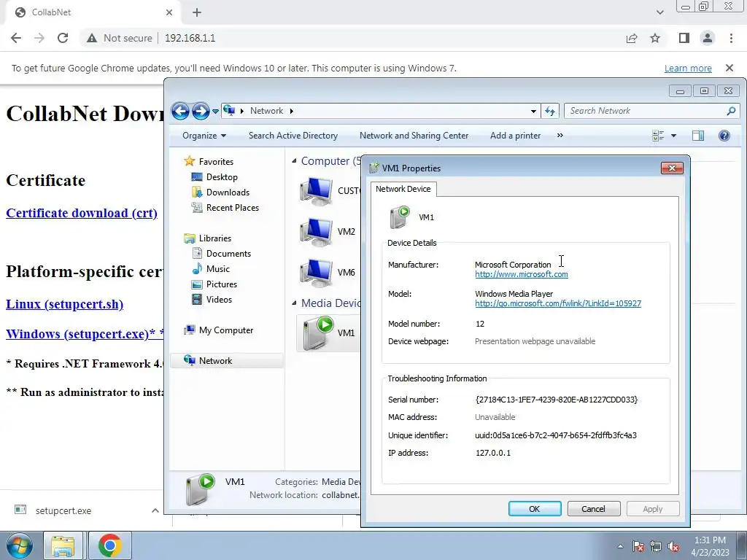Screen dimensions: 747x560
Task: Expand setupcert.exe download options arrow
Action: 155,510
